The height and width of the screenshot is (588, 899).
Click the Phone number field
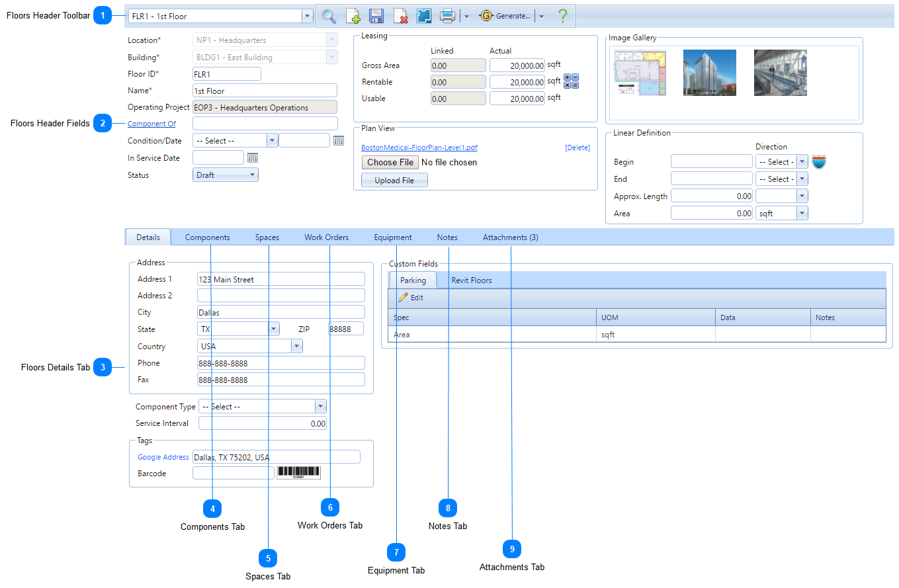tap(281, 363)
